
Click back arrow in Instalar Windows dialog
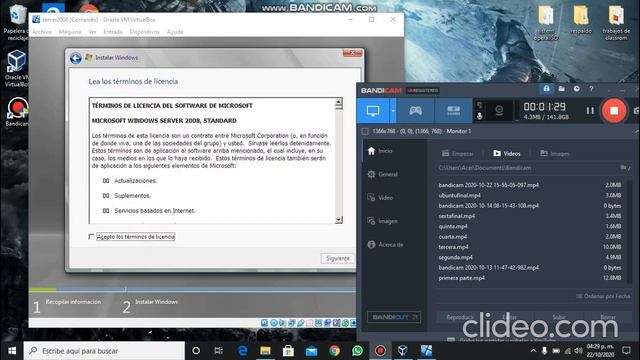[x=76, y=58]
